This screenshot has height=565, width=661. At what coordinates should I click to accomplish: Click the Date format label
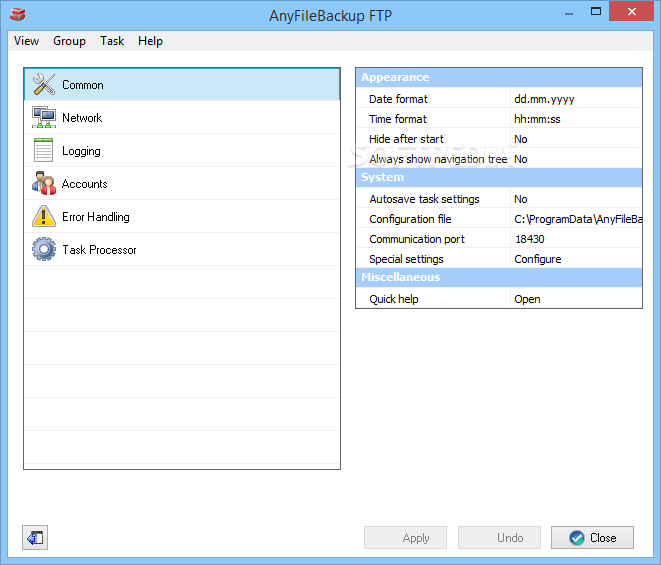[398, 99]
